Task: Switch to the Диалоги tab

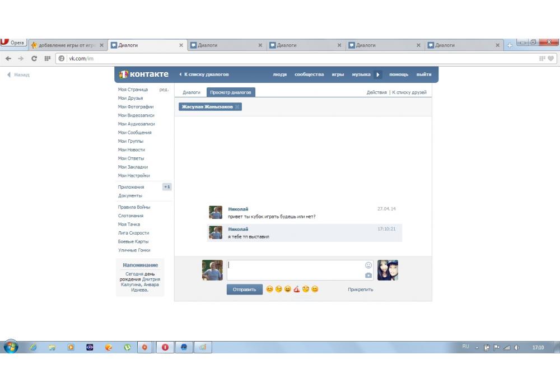Action: tap(192, 92)
